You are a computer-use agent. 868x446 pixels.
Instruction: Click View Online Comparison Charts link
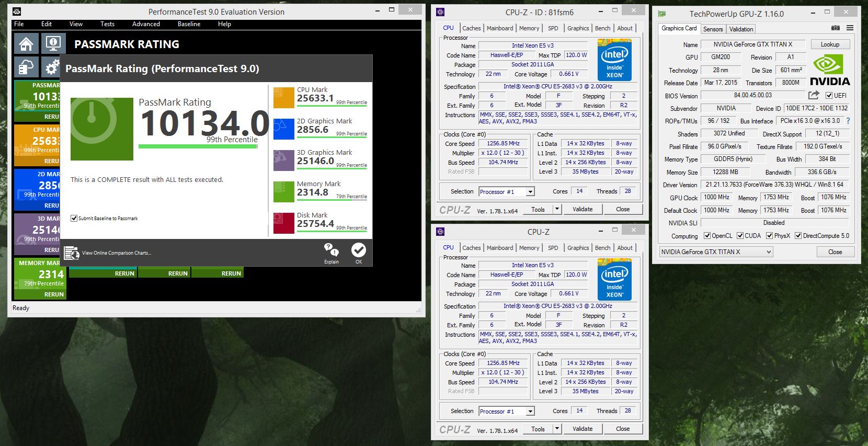click(117, 253)
